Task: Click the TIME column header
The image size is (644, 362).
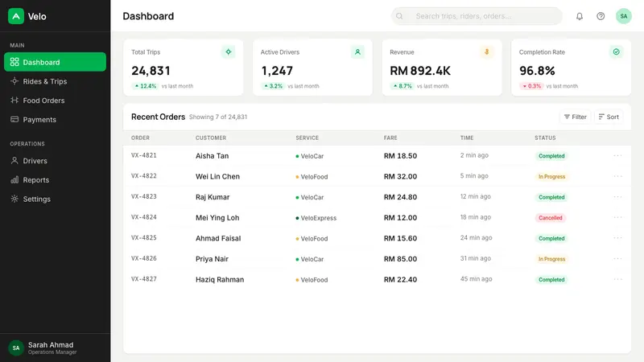Action: point(467,138)
